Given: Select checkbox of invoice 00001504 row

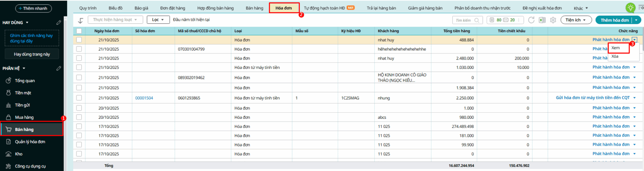Looking at the screenshot, I should (x=79, y=98).
